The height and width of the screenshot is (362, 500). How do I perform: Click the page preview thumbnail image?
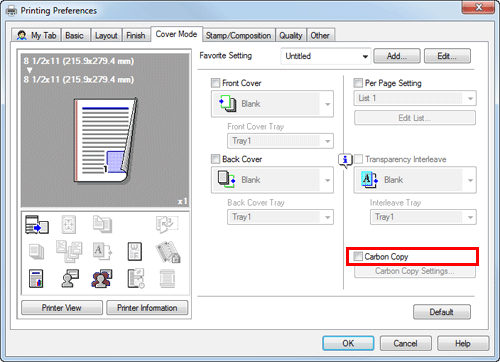[x=105, y=140]
